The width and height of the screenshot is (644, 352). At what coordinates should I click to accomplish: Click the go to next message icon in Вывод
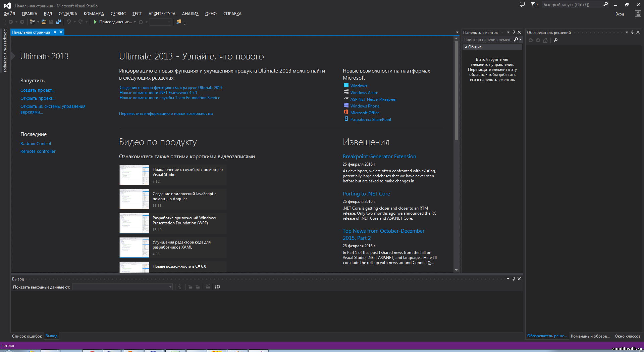[x=198, y=287]
